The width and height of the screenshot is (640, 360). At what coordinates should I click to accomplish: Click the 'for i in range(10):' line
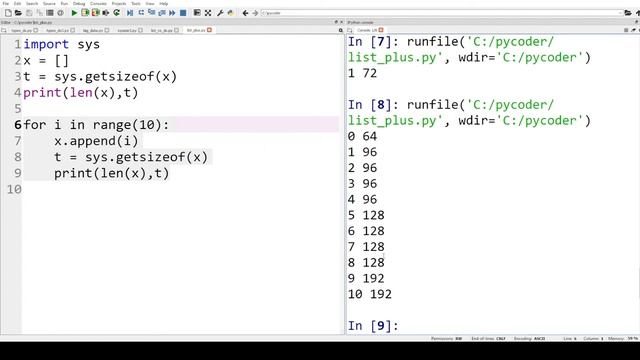click(96, 124)
